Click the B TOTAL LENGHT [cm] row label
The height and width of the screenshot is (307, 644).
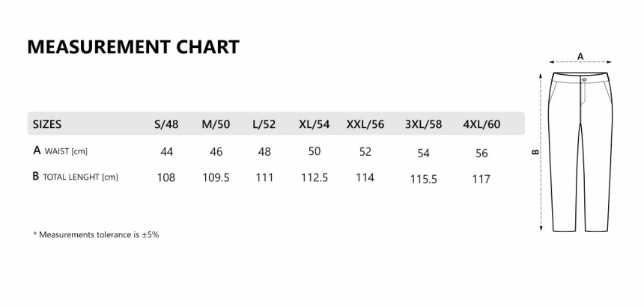(x=75, y=177)
